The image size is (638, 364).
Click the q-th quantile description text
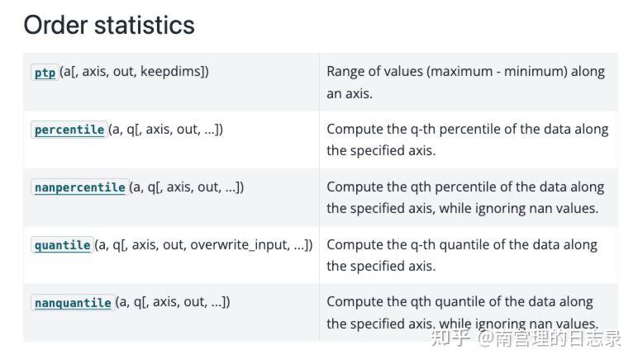tap(461, 245)
